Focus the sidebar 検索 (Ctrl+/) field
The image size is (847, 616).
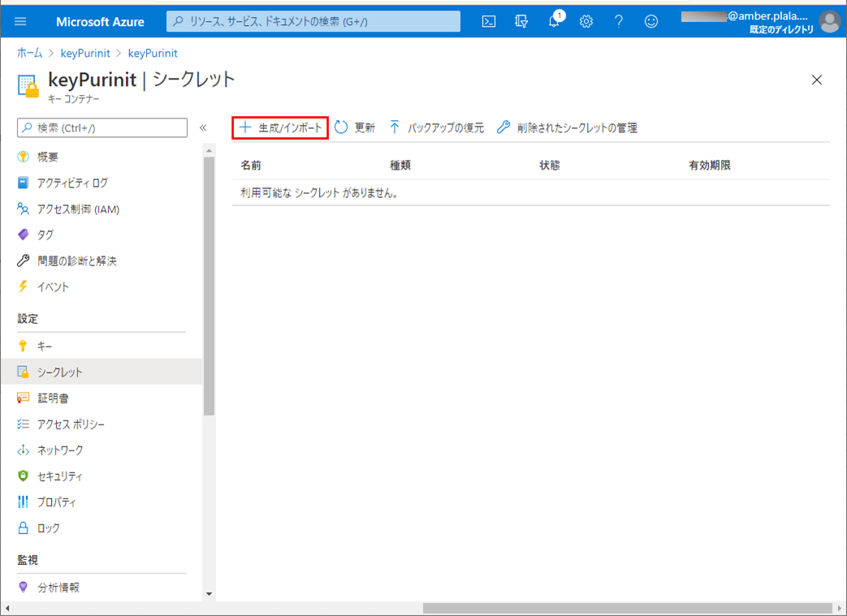102,128
